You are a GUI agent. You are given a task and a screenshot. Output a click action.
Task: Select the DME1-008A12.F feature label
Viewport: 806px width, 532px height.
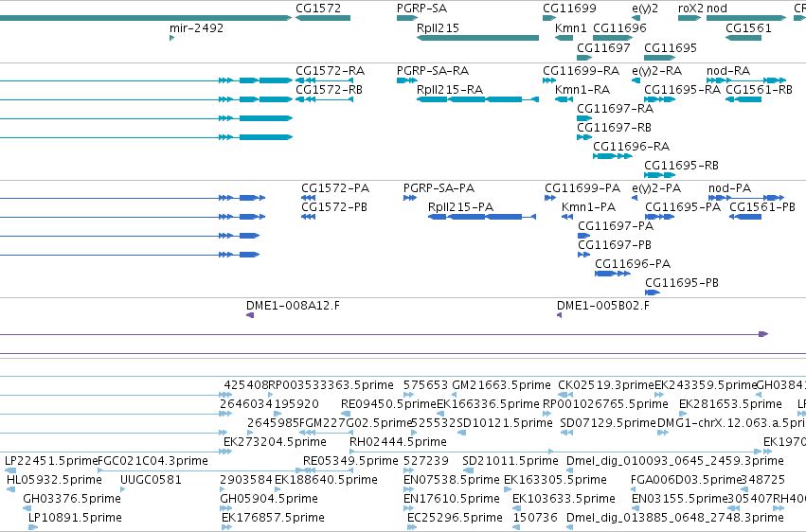point(293,306)
